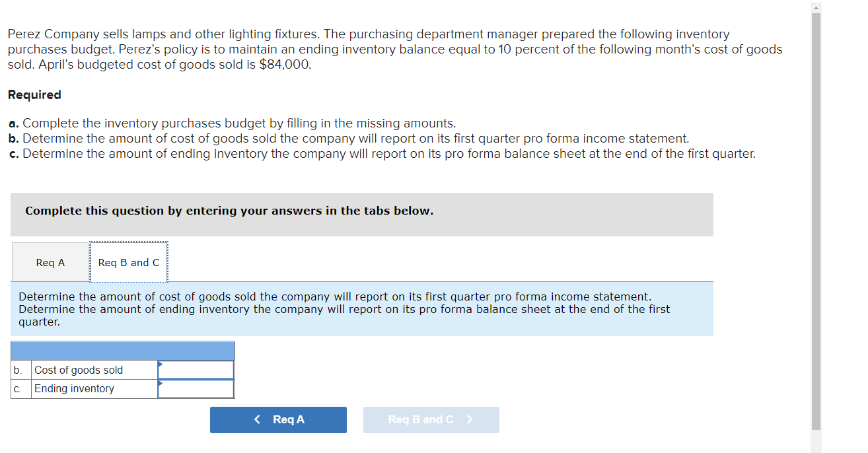Enter a value in Cost of goods sold field
The width and height of the screenshot is (868, 453).
[x=196, y=370]
